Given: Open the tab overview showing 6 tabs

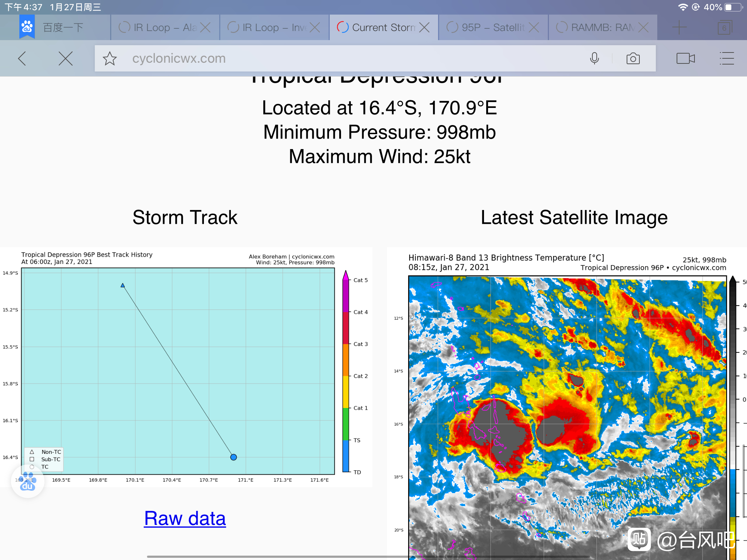Looking at the screenshot, I should coord(724,28).
